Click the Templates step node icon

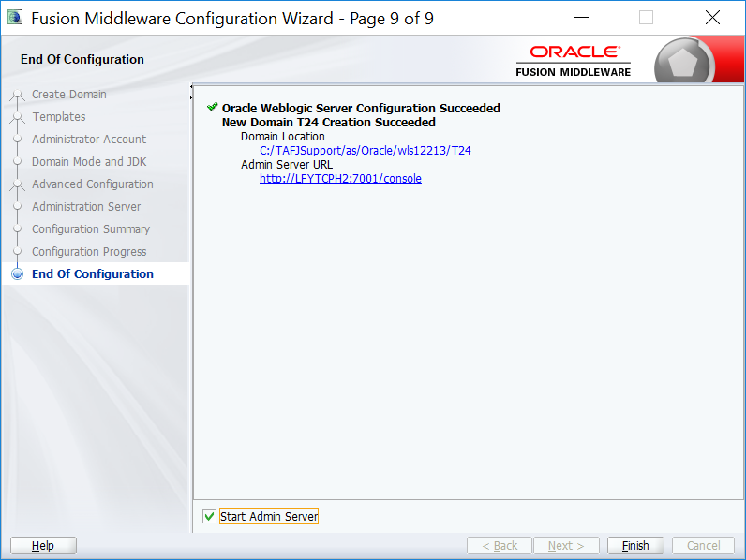click(x=17, y=117)
